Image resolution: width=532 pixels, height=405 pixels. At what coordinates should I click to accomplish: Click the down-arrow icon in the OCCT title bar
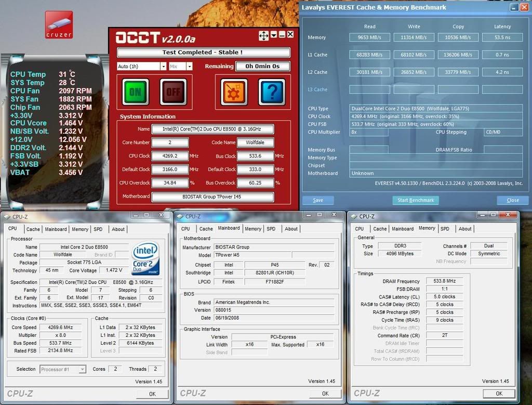pyautogui.click(x=274, y=35)
